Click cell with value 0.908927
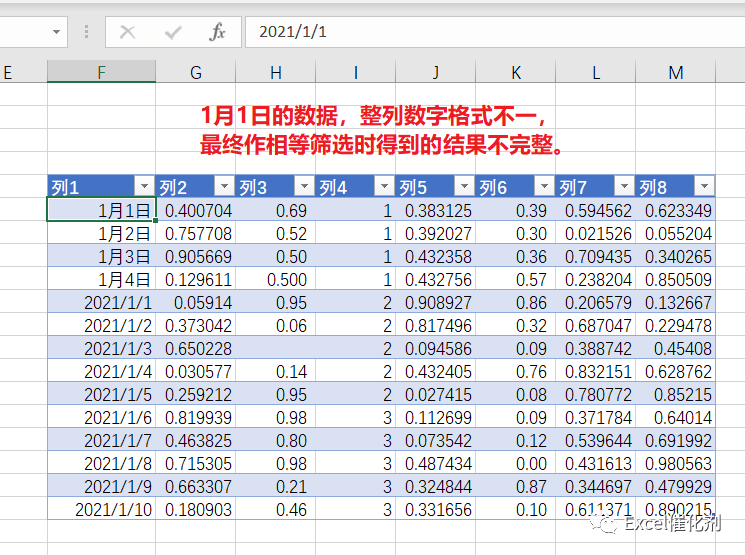Image resolution: width=745 pixels, height=555 pixels. [x=436, y=302]
